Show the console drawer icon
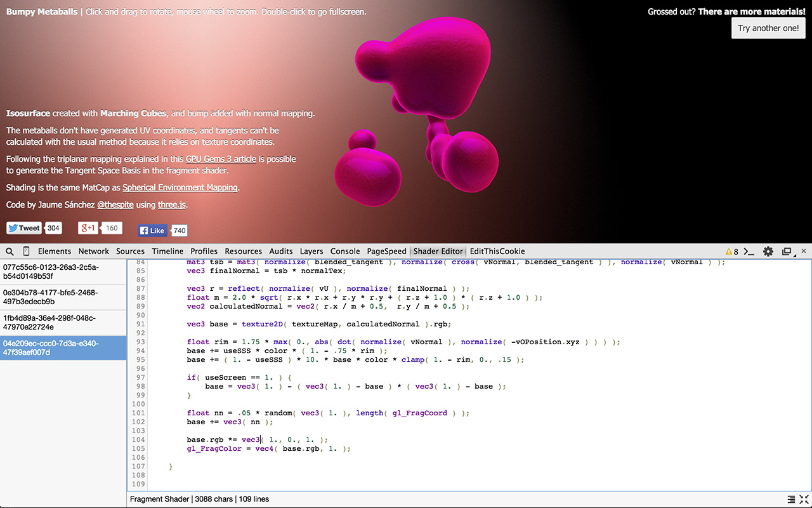 tap(749, 251)
